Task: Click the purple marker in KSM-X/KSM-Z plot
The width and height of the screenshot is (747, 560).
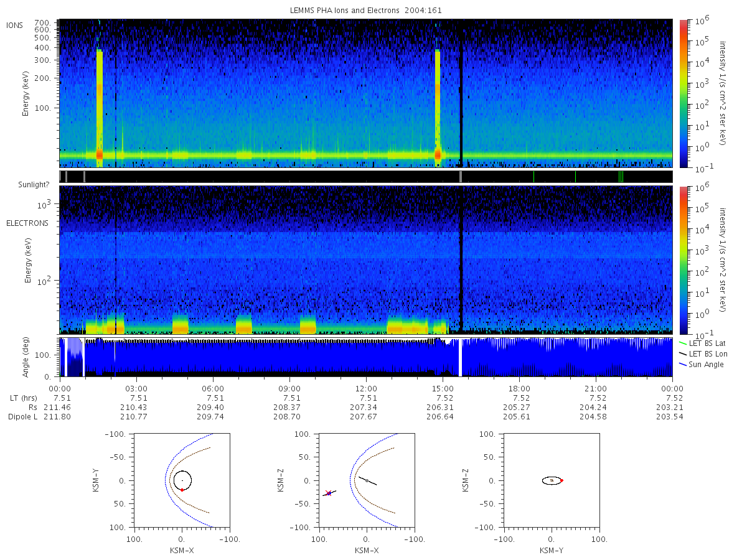Action: [x=329, y=493]
